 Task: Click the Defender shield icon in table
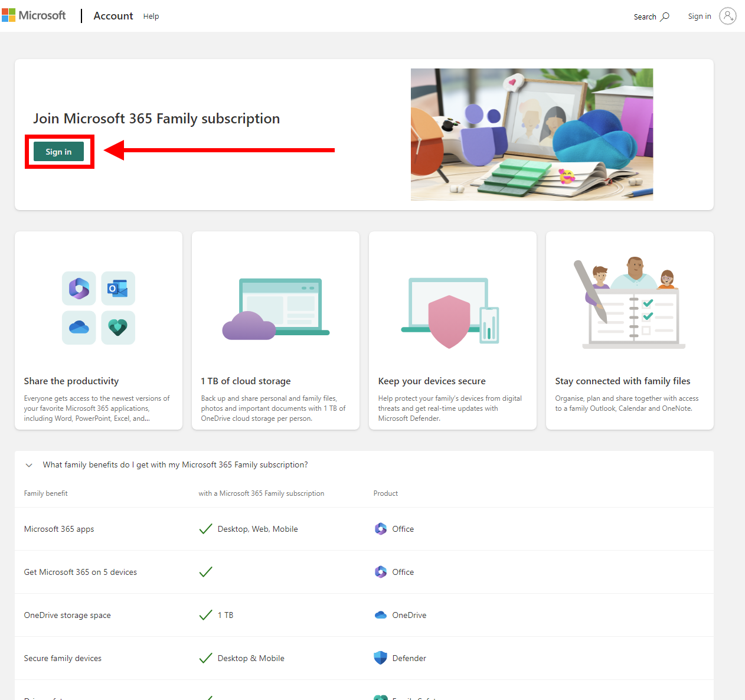[381, 658]
